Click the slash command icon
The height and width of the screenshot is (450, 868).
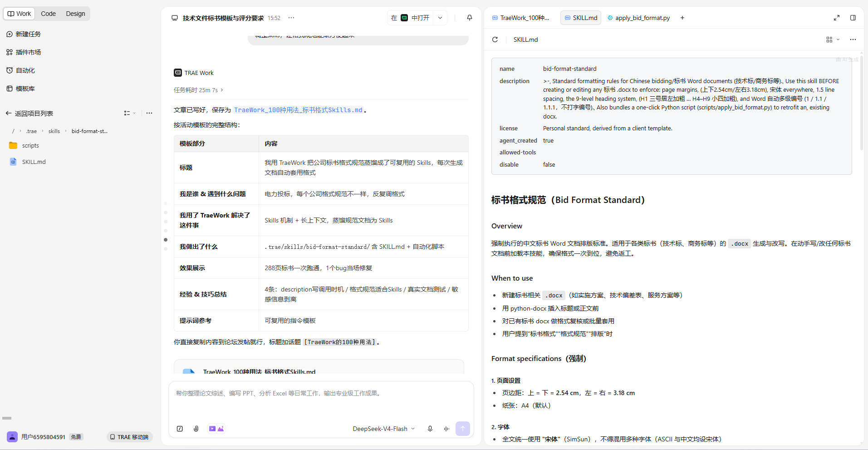click(180, 429)
